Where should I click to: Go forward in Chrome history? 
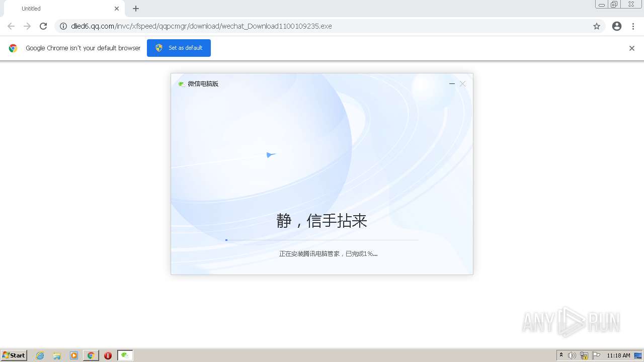pos(27,26)
